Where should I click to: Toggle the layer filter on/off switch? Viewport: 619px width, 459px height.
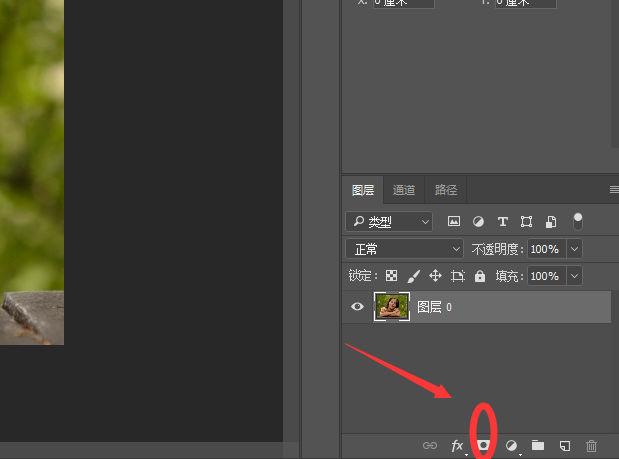click(x=577, y=221)
